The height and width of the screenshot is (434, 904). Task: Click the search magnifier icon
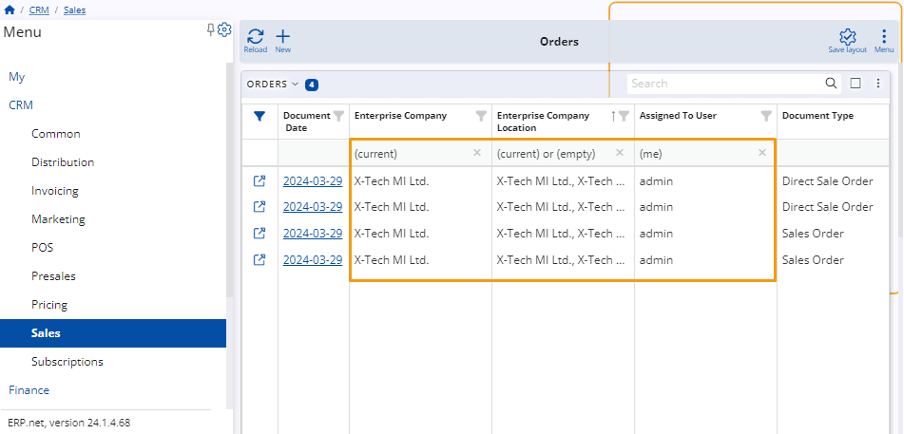coord(831,84)
